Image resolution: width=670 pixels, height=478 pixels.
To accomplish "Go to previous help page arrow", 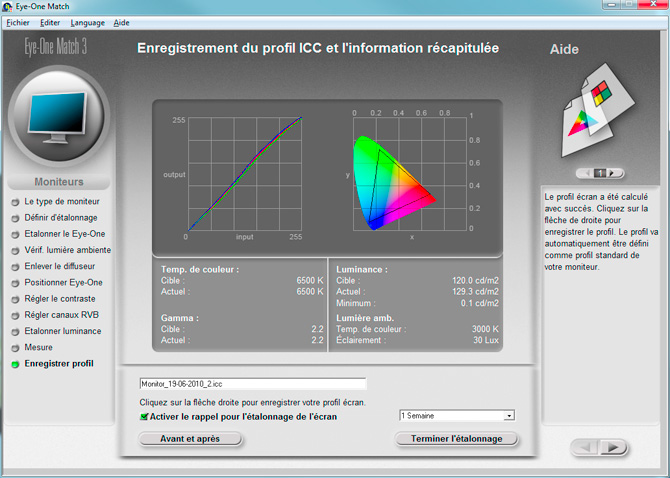I will tap(588, 173).
